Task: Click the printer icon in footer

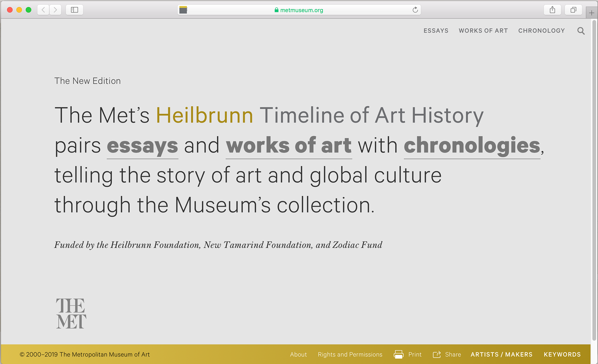Action: (398, 354)
